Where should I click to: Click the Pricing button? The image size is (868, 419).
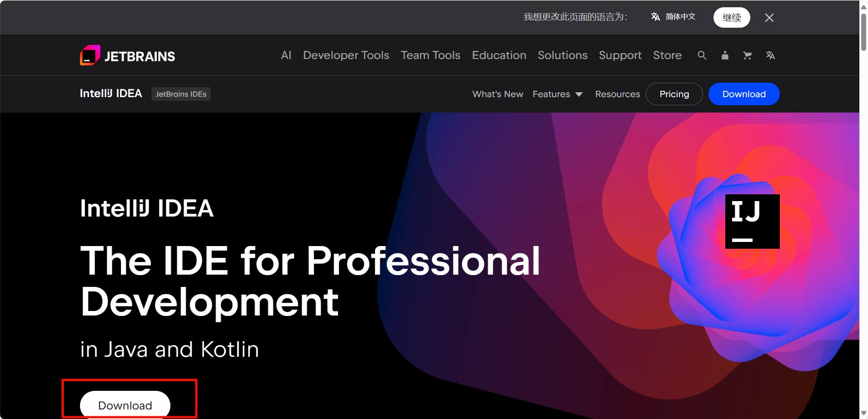click(x=674, y=94)
